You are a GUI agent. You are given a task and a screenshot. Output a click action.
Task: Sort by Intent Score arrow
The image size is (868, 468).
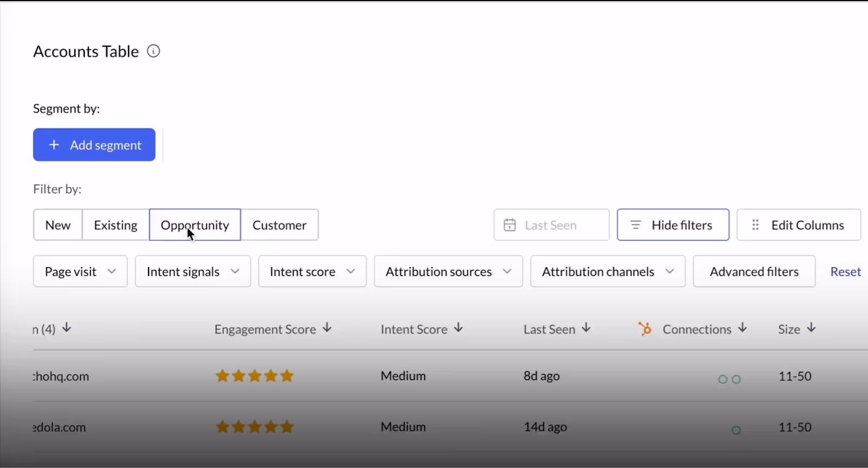[458, 328]
